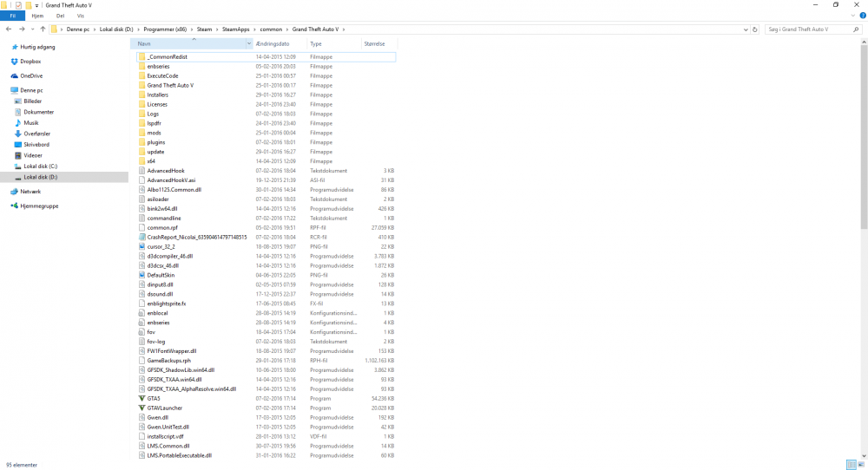
Task: Select the lspdfr folder icon
Action: pos(141,123)
